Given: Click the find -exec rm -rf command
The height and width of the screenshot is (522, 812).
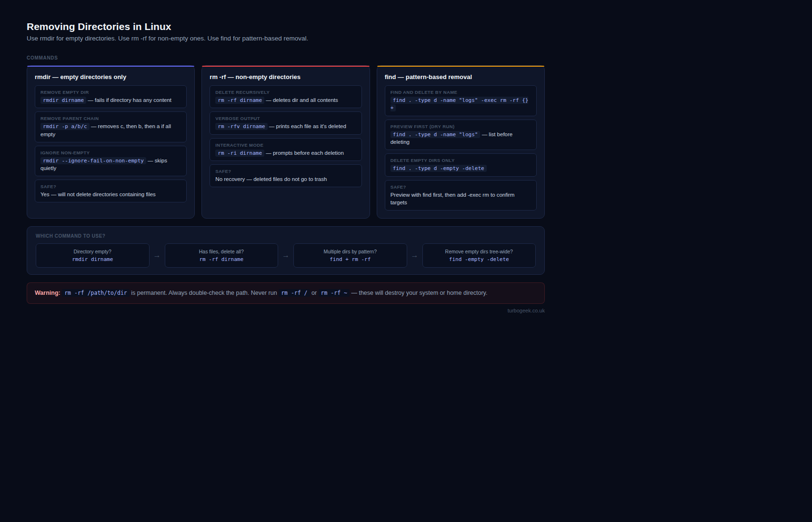Looking at the screenshot, I should (460, 100).
